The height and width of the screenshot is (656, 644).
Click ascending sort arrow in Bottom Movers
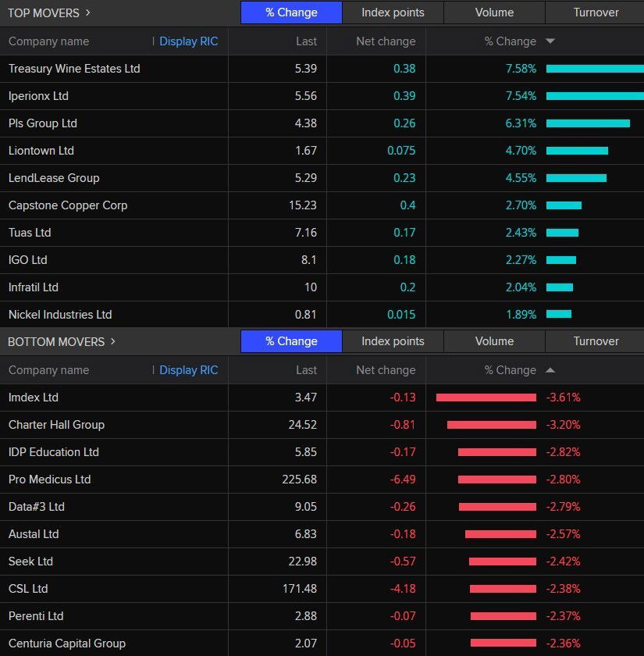pyautogui.click(x=550, y=370)
